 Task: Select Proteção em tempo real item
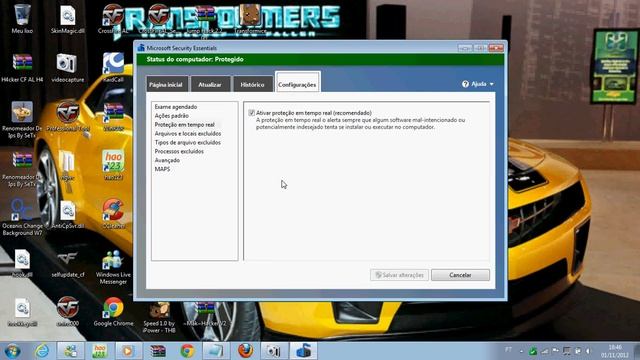[x=184, y=125]
